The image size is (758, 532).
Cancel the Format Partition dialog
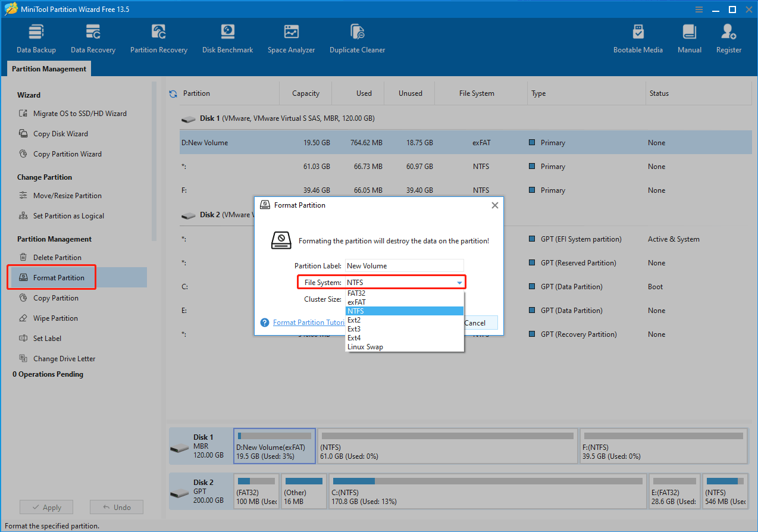(x=480, y=322)
